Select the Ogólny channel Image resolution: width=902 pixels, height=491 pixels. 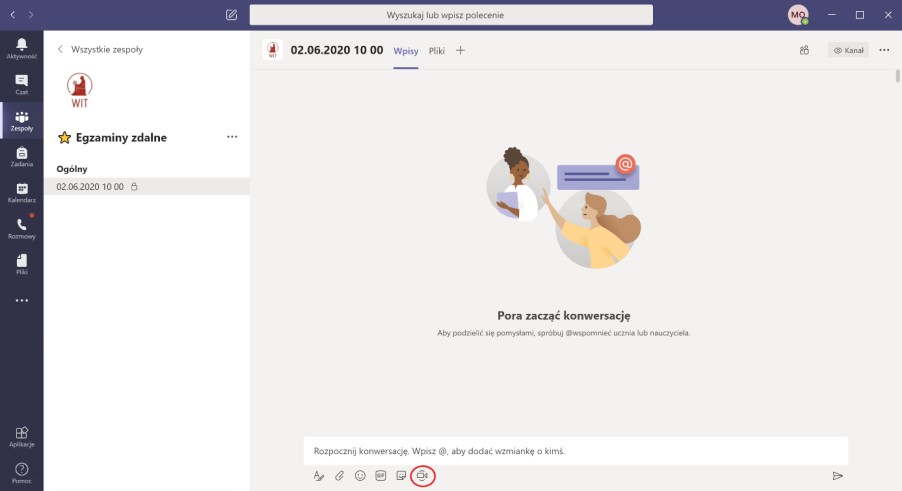coord(72,169)
